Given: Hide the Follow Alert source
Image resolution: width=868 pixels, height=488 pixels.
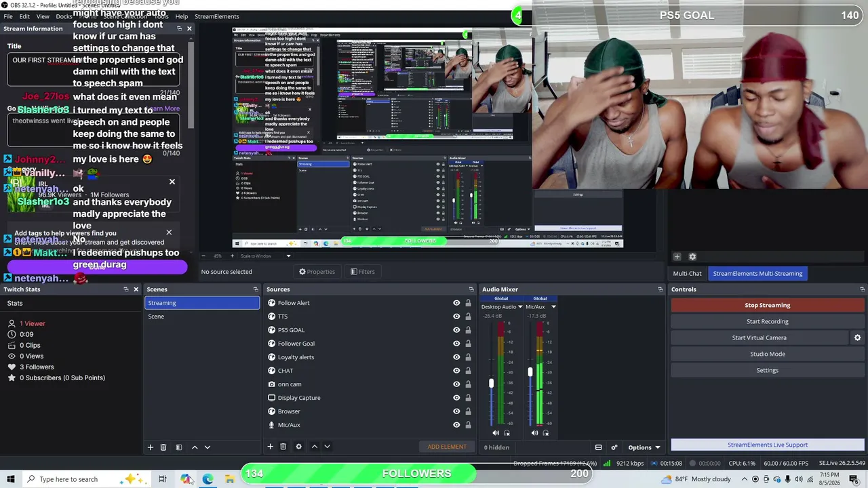Looking at the screenshot, I should pos(456,303).
